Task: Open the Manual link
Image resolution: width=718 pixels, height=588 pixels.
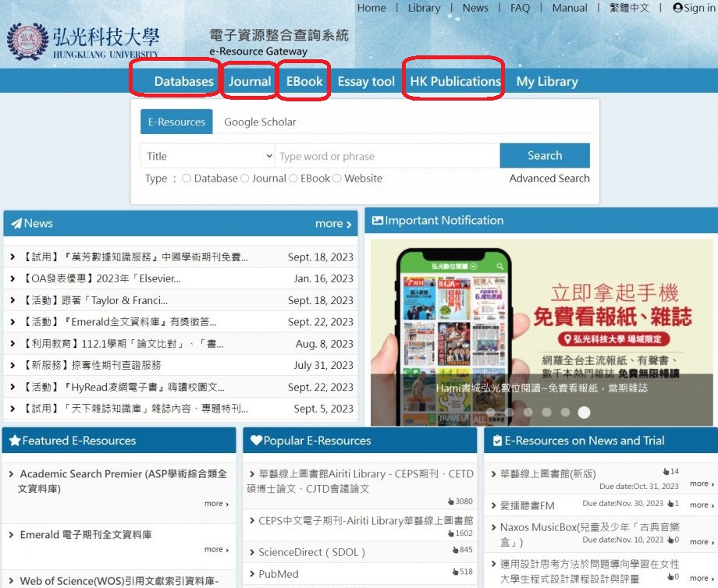Action: click(570, 8)
